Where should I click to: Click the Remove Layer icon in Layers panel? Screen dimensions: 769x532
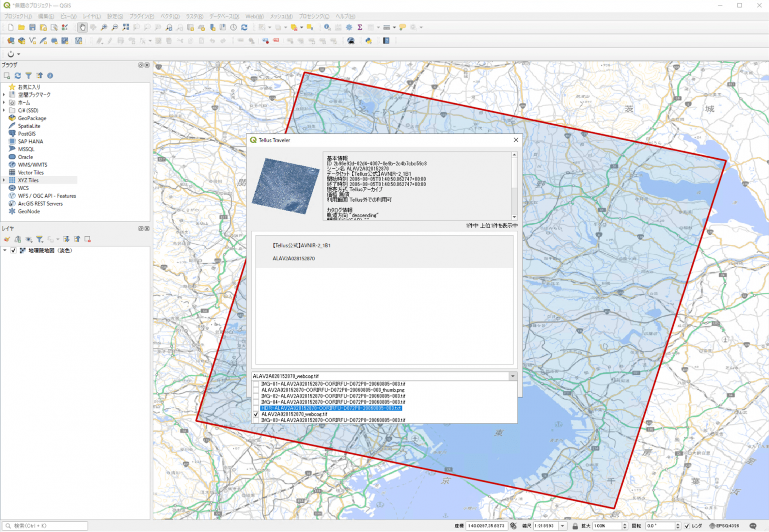(88, 239)
